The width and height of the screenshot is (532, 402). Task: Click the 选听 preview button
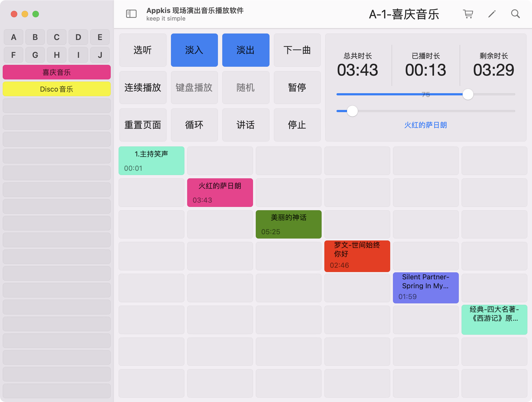coord(143,50)
